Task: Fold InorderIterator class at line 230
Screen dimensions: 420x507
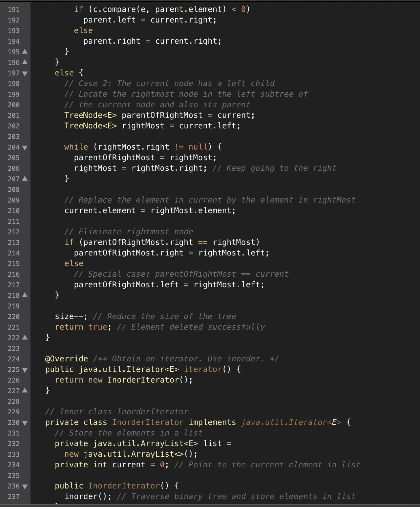Action: [25, 423]
